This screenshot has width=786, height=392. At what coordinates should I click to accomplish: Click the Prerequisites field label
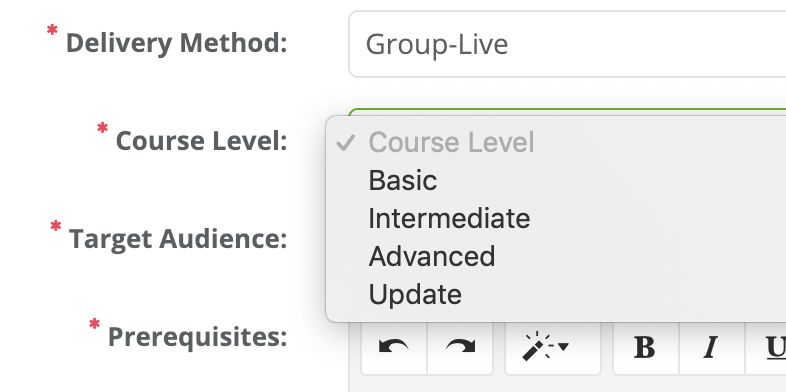tap(198, 337)
